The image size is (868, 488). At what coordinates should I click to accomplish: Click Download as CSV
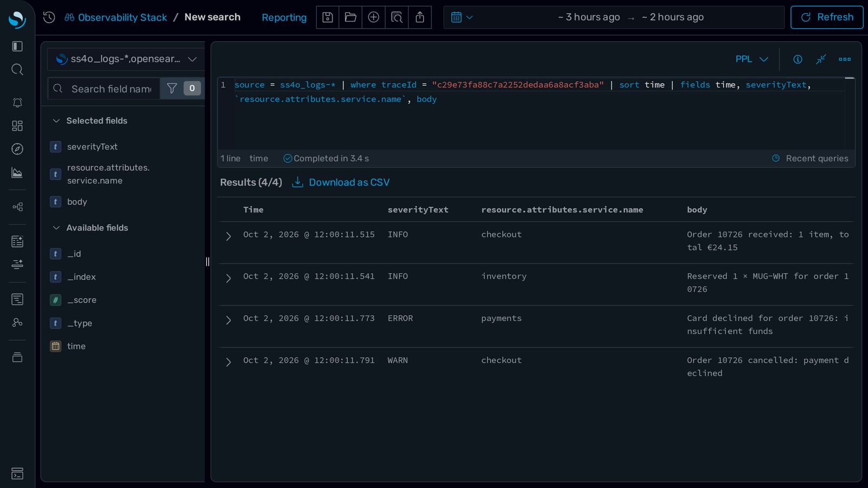[x=341, y=182]
